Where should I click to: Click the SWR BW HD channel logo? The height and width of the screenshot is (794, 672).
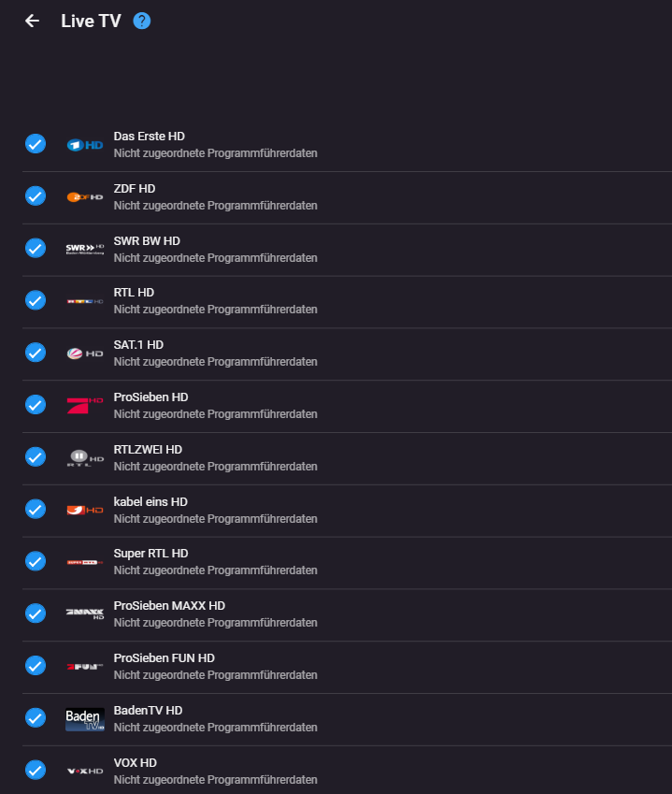(85, 249)
